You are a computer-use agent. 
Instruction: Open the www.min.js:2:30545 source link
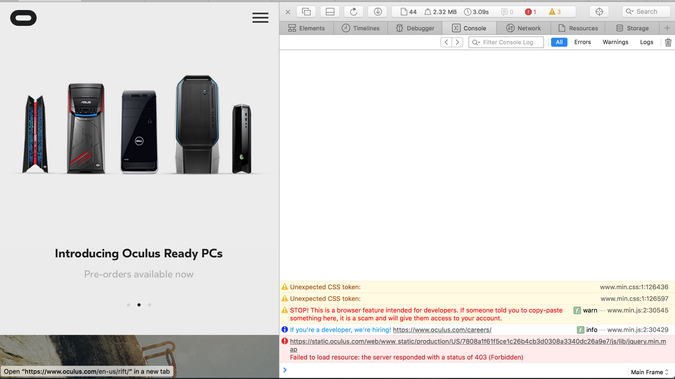point(638,311)
